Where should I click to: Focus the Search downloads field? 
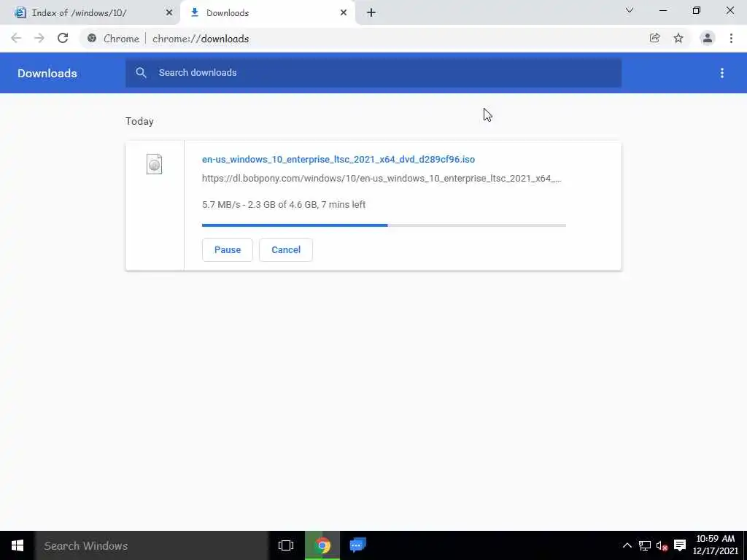(x=373, y=73)
